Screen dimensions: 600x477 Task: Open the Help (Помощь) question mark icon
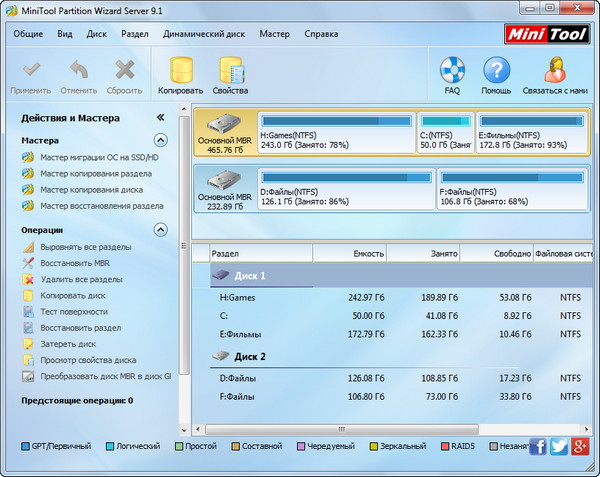click(496, 70)
